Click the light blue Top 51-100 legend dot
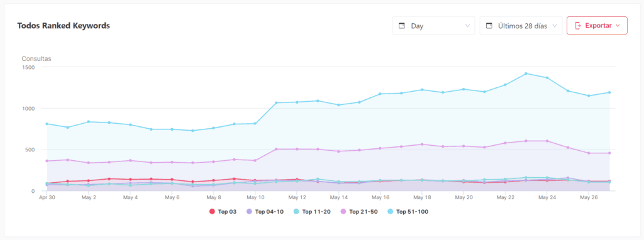This screenshot has width=644, height=240. click(389, 212)
